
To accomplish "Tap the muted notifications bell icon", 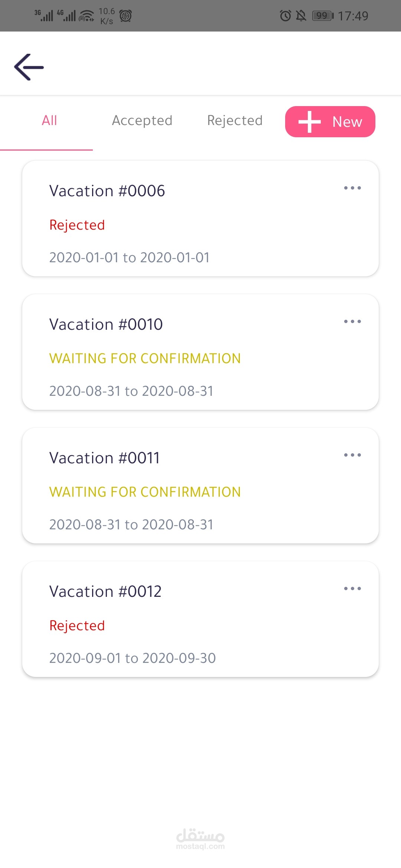I will [301, 16].
